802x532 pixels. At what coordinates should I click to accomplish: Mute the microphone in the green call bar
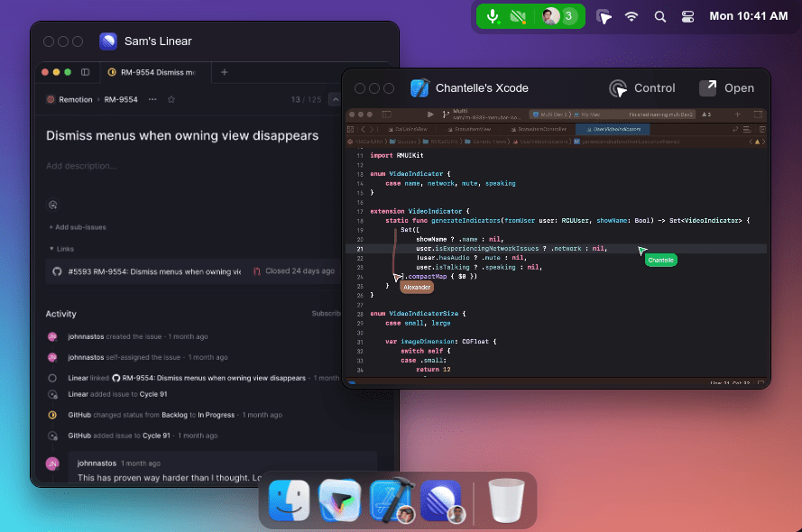(x=492, y=16)
